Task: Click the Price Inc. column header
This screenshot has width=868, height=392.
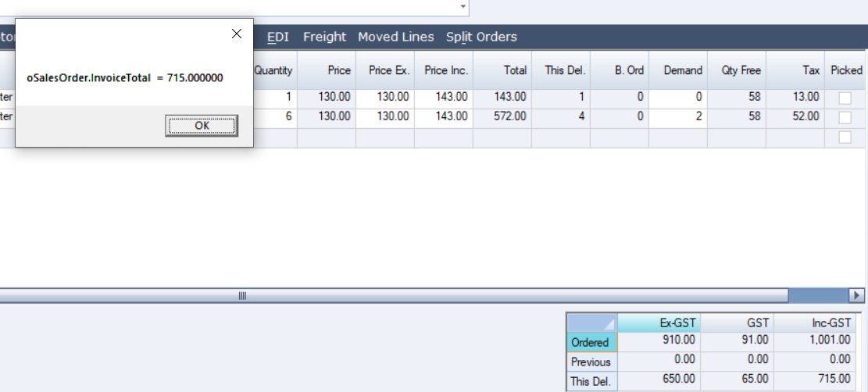Action: tap(445, 70)
